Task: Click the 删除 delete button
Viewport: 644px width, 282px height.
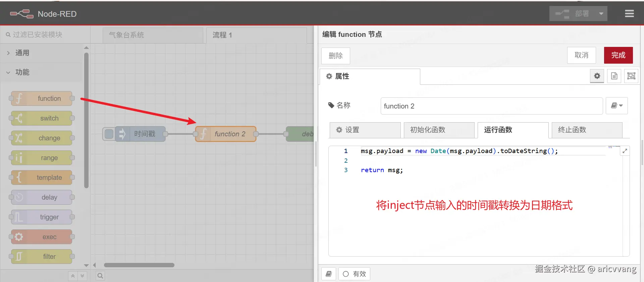Action: coord(336,56)
